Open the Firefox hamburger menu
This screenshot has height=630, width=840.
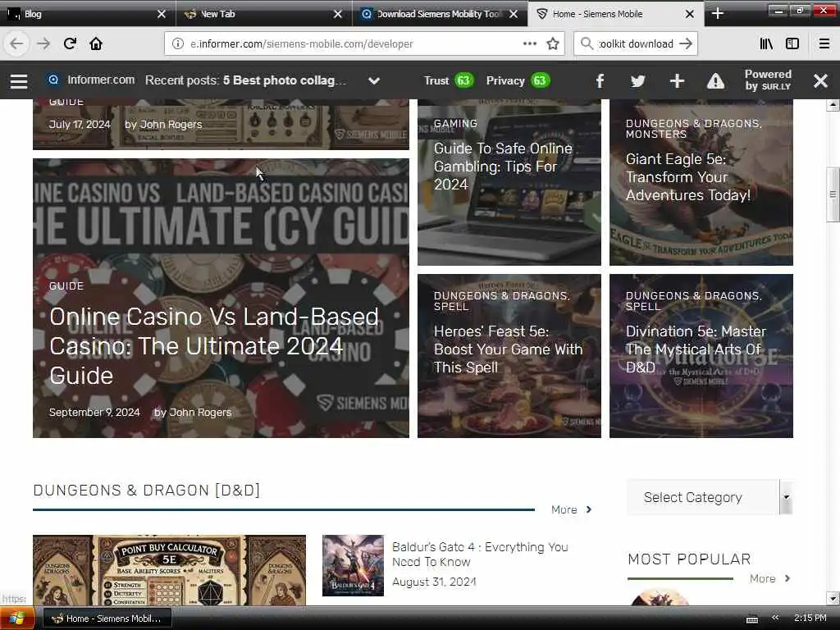tap(824, 43)
